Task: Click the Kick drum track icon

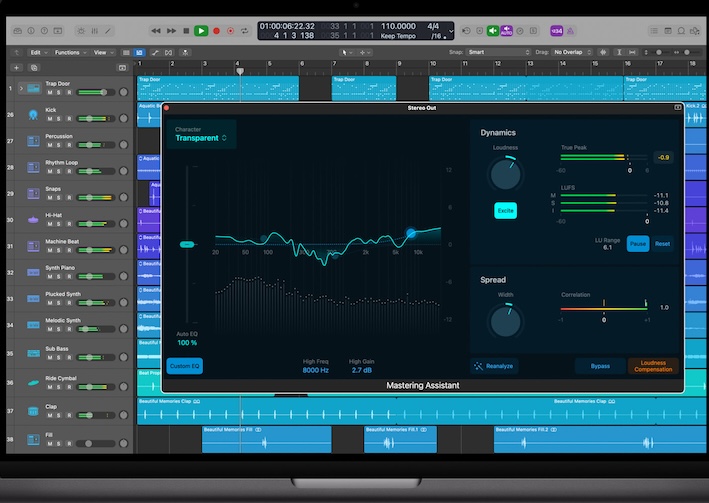Action: (x=33, y=116)
